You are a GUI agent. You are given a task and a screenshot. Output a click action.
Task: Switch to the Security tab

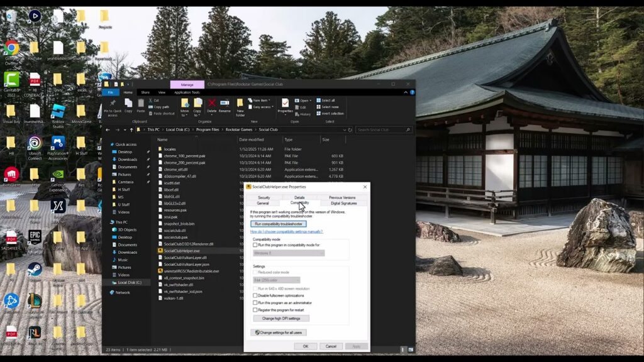pyautogui.click(x=264, y=197)
